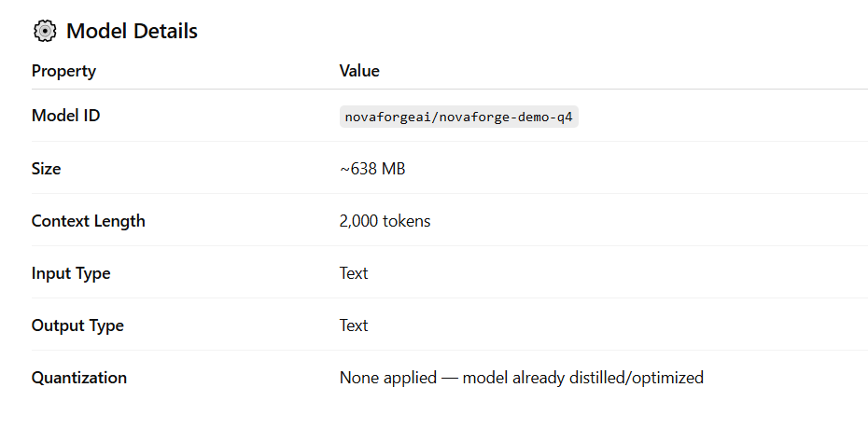Click the Text value for Input Type
Image resolution: width=868 pixels, height=429 pixels.
(354, 273)
